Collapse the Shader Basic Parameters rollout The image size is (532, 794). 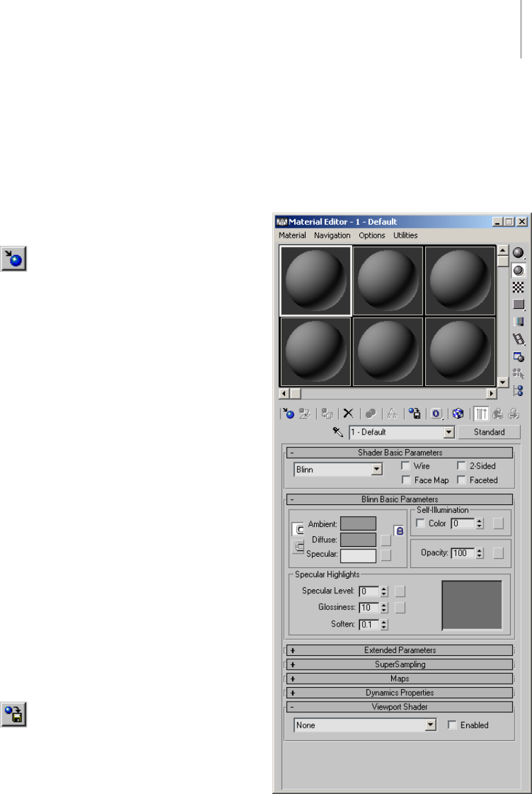click(399, 452)
